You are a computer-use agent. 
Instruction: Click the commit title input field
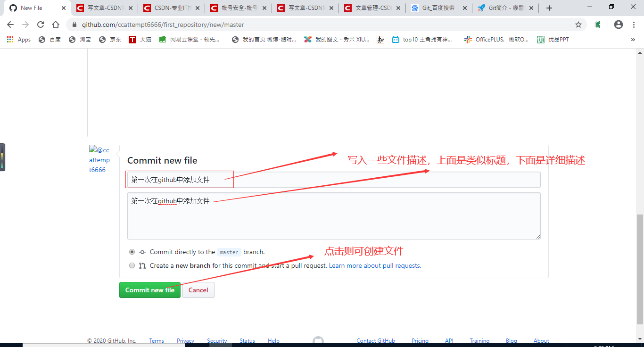click(x=330, y=180)
